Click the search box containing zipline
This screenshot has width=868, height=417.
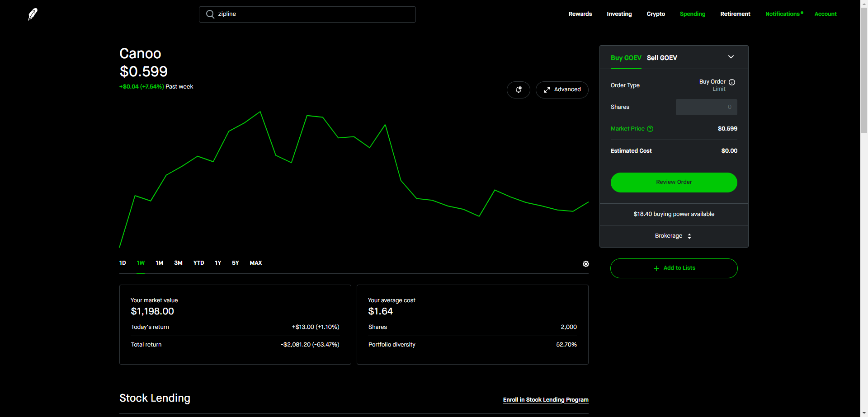(307, 14)
